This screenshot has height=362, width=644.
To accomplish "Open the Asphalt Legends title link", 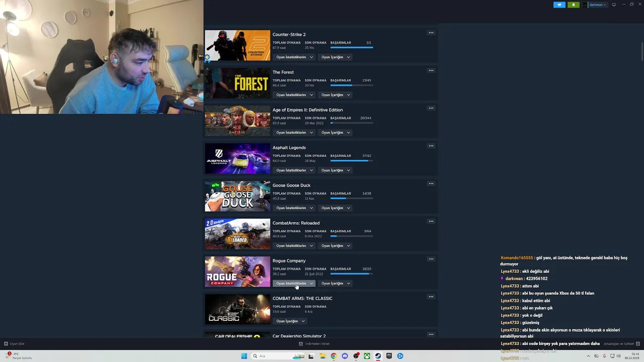I will coord(289,148).
